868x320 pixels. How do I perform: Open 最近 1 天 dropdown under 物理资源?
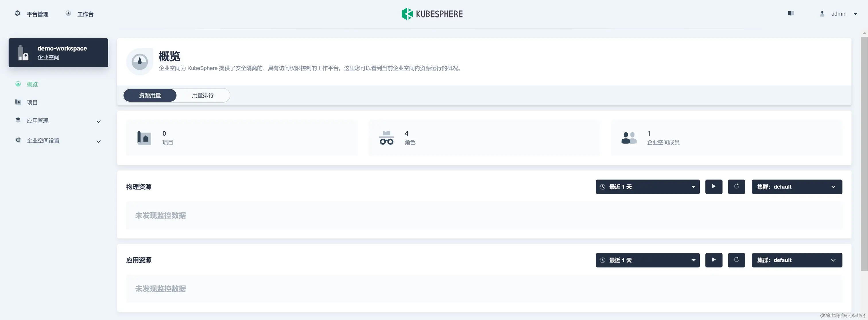(x=647, y=187)
